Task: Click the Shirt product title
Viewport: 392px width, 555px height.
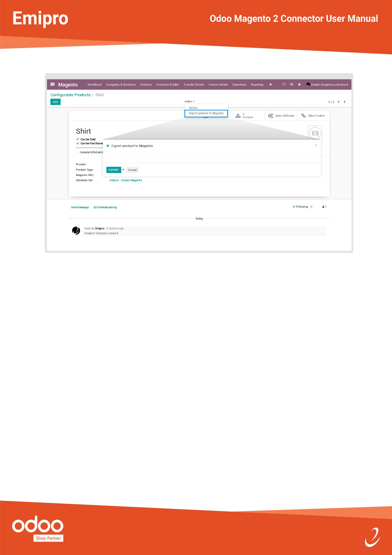Action: [83, 131]
